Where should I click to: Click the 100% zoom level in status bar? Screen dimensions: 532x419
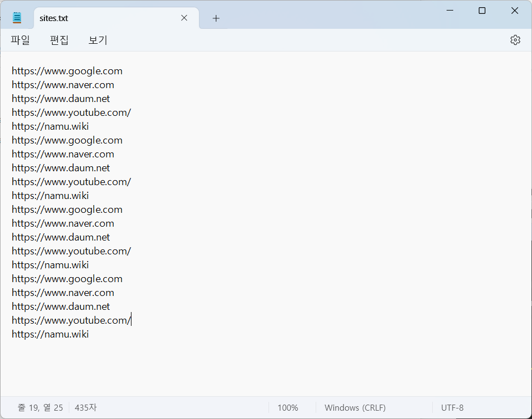pyautogui.click(x=288, y=407)
